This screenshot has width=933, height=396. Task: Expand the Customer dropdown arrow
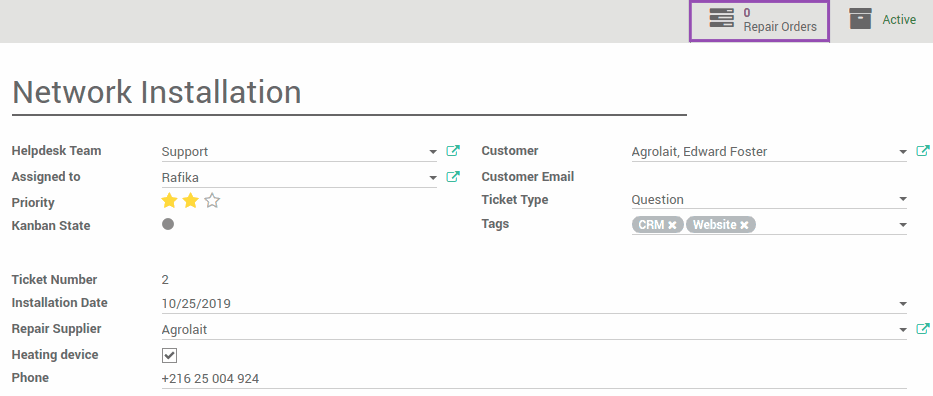tap(903, 152)
